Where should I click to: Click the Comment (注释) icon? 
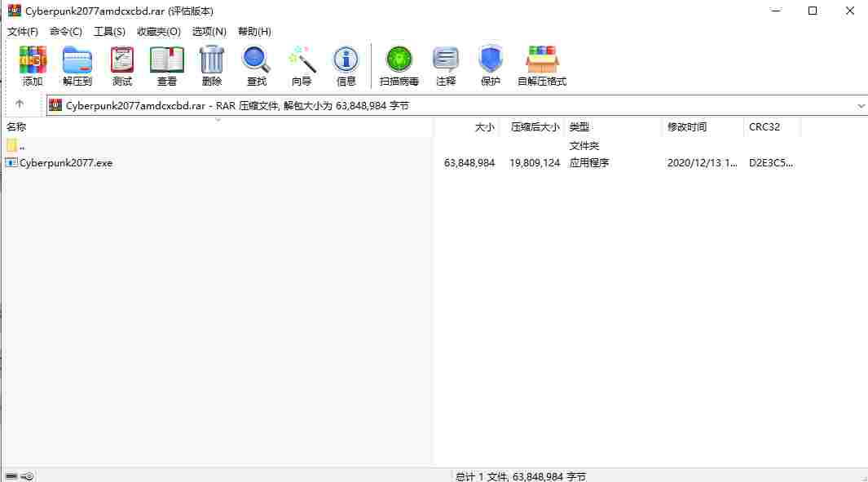446,60
